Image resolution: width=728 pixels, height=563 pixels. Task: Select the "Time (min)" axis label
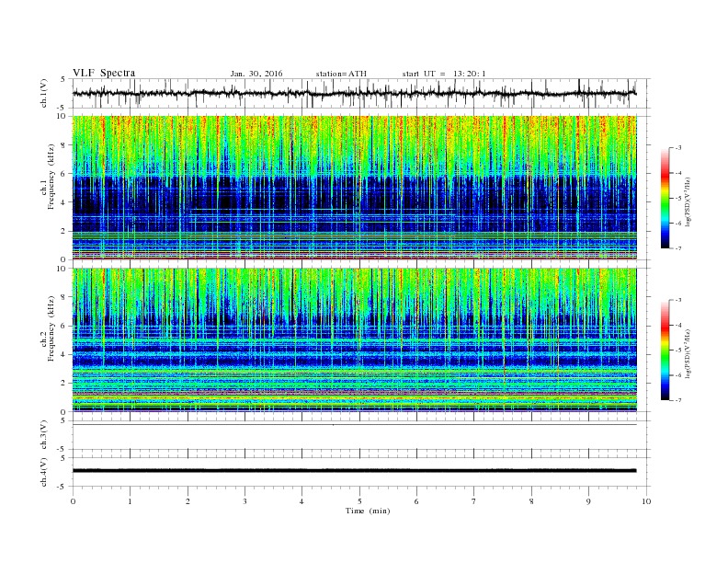[368, 511]
